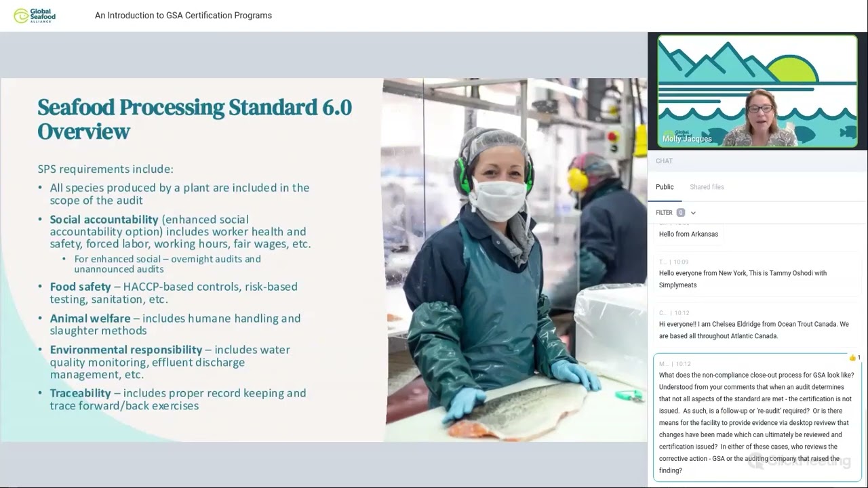Click the 'Food safety' bullet on slide
Viewport: 868px width, 488px height.
[x=174, y=293]
